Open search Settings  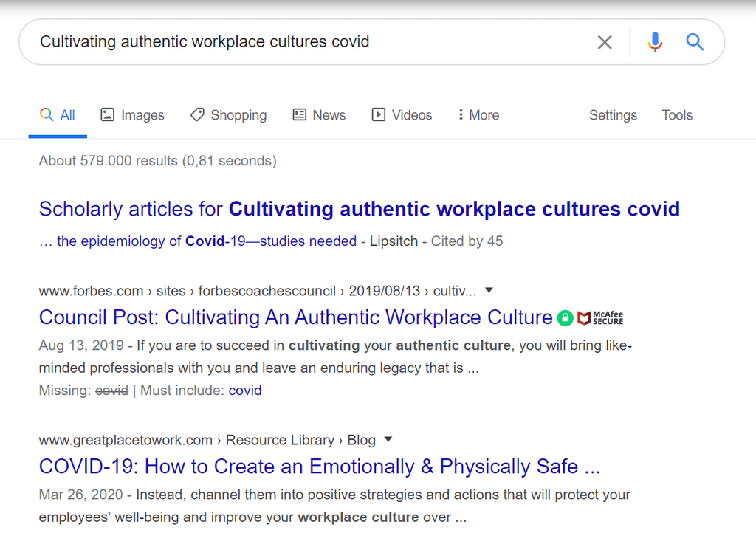click(x=613, y=115)
